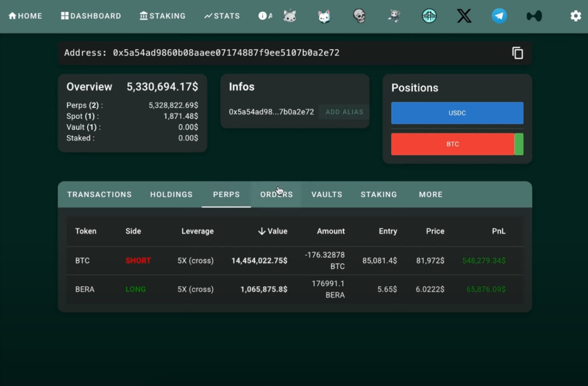Click the blue USDC position bar
Screen dimensions: 588x386
click(457, 113)
